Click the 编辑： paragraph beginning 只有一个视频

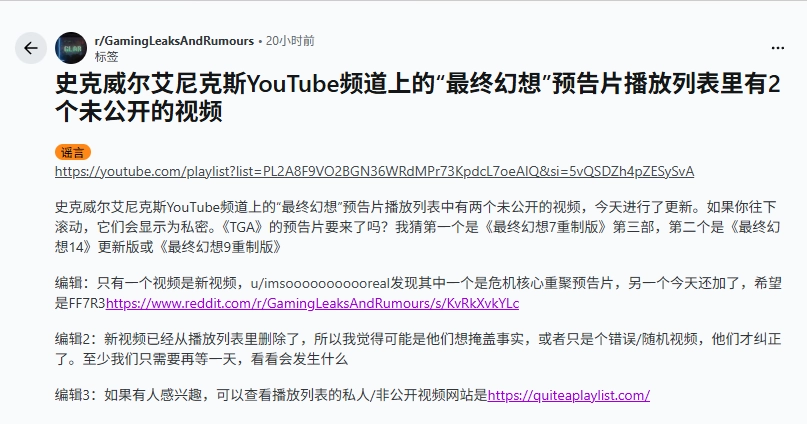click(x=418, y=293)
